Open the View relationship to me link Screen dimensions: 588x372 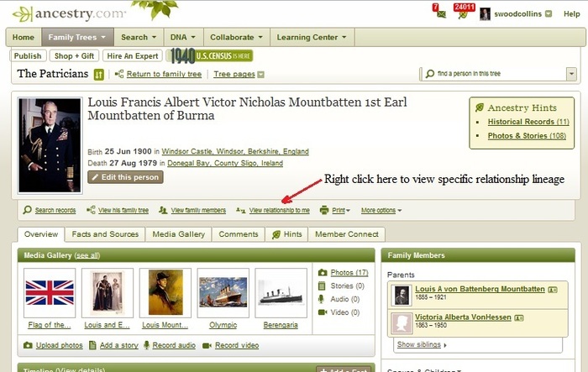coord(280,211)
